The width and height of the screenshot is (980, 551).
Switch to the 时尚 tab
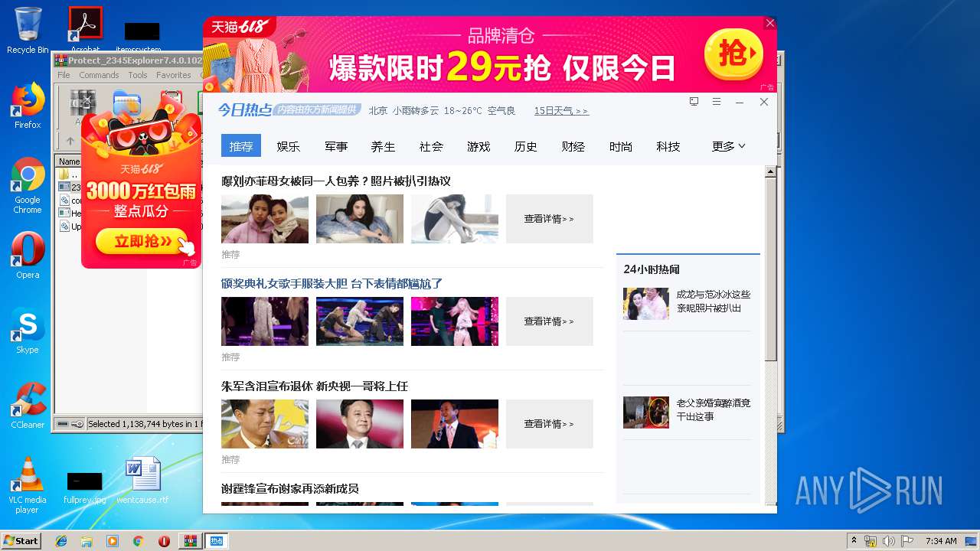tap(621, 146)
